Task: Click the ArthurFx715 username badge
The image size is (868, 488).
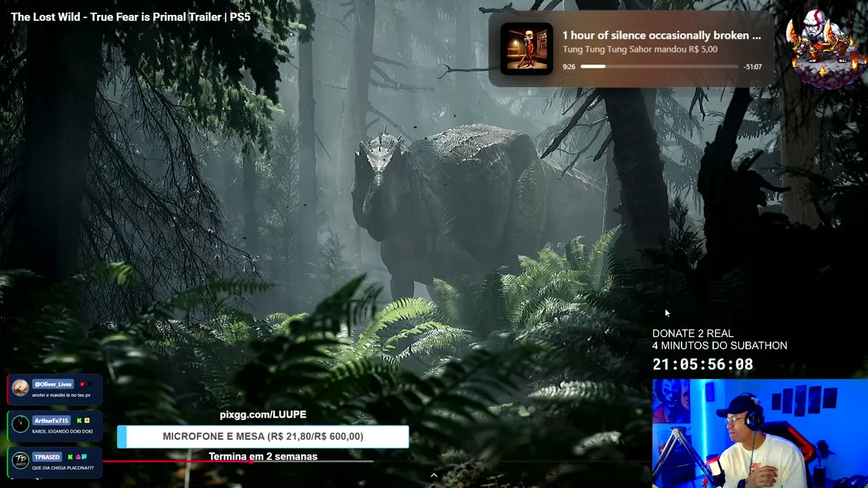Action: click(52, 421)
